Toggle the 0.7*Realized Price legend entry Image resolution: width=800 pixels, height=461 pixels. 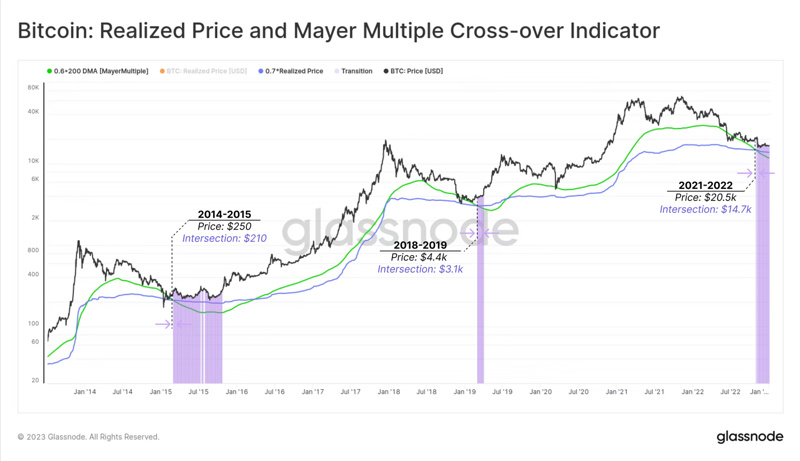point(291,71)
